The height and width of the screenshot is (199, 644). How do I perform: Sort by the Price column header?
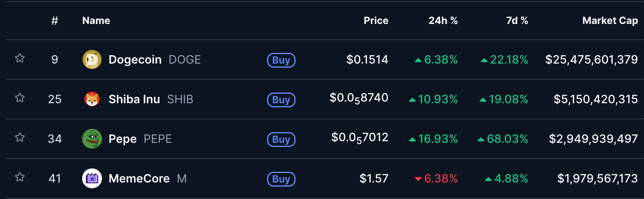(x=376, y=21)
